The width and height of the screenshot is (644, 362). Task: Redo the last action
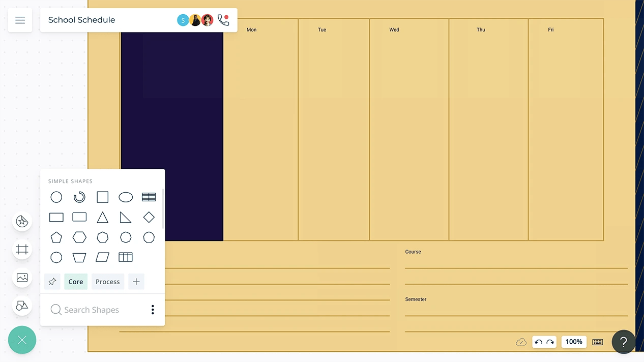(x=550, y=342)
